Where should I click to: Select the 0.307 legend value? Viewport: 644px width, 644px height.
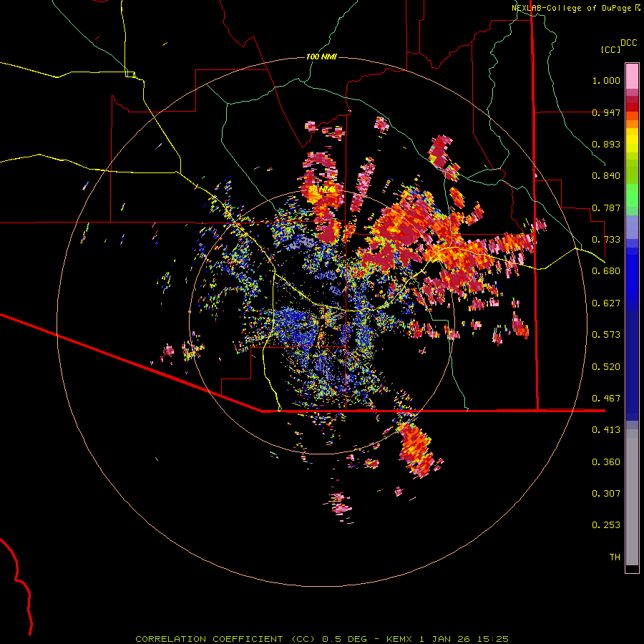click(x=606, y=494)
